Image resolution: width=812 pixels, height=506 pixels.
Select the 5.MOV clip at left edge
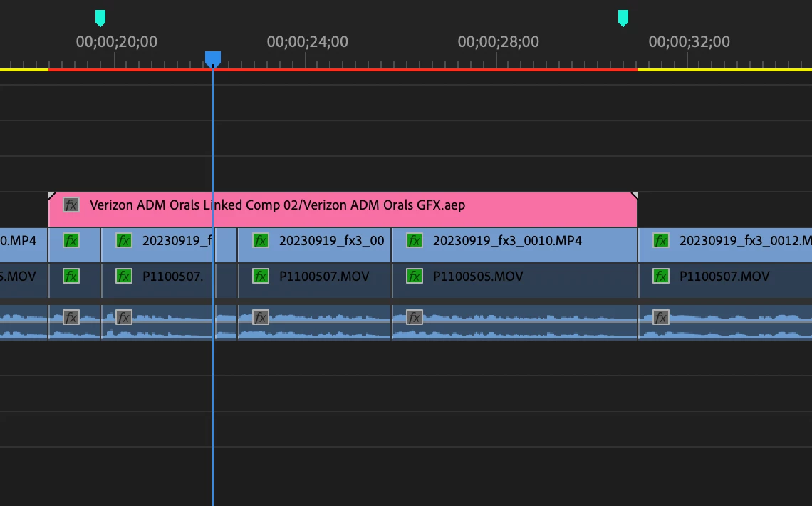click(24, 280)
